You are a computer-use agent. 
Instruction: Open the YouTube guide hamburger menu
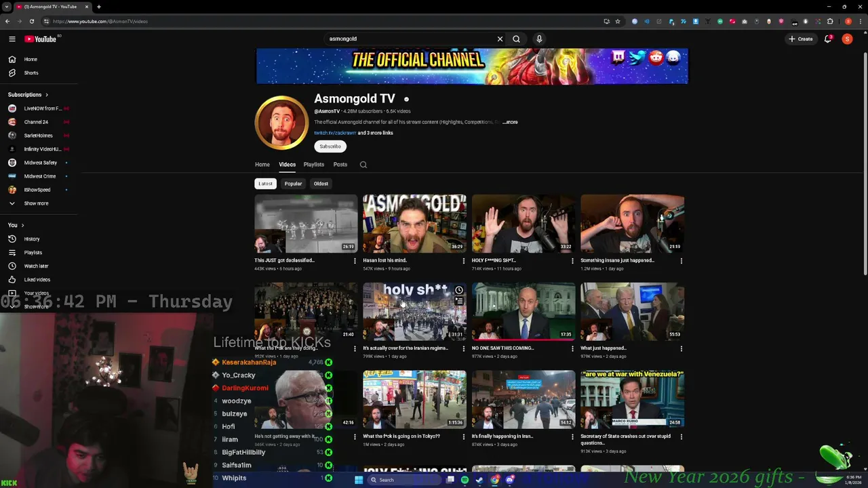click(x=12, y=39)
